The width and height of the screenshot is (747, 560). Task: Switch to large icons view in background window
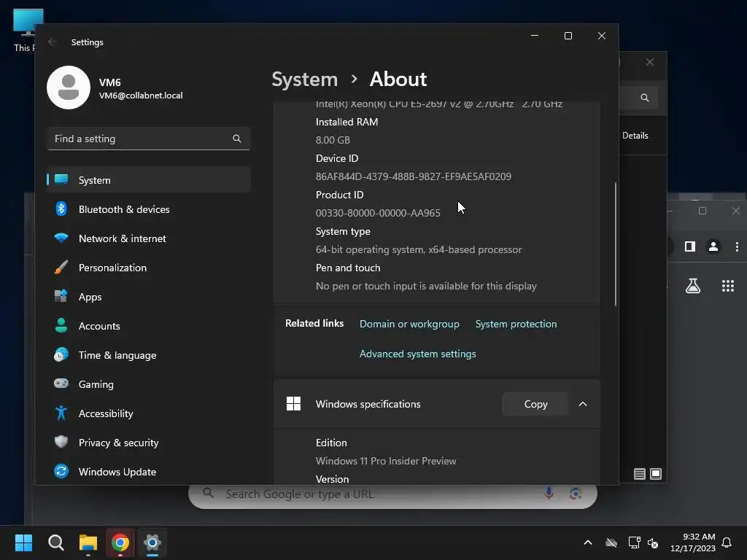point(656,474)
